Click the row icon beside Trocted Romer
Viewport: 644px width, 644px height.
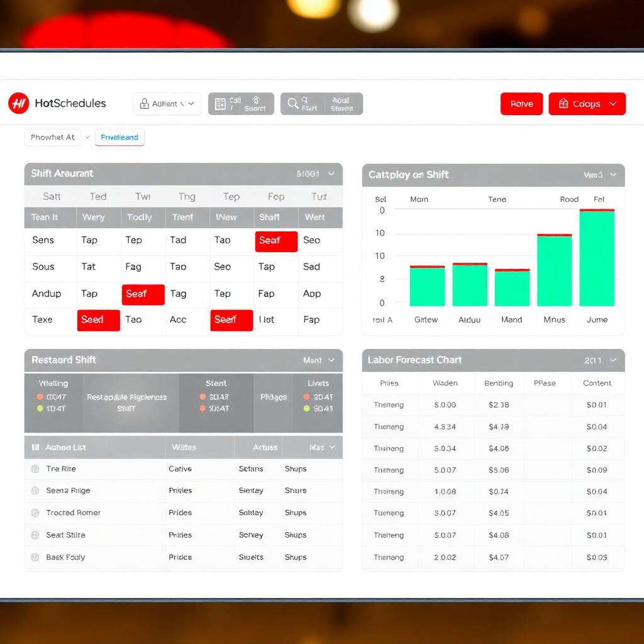coord(35,513)
